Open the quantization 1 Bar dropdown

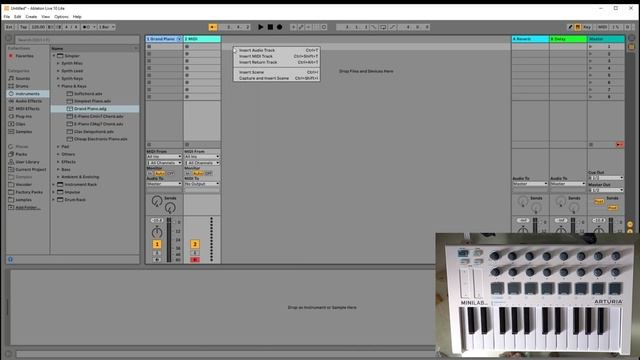pos(107,27)
